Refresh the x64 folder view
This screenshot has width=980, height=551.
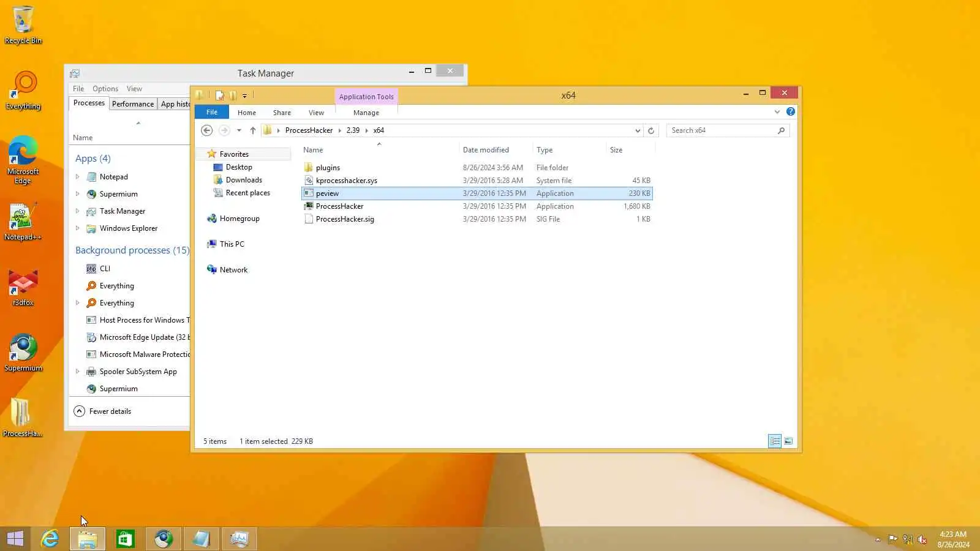pos(651,130)
